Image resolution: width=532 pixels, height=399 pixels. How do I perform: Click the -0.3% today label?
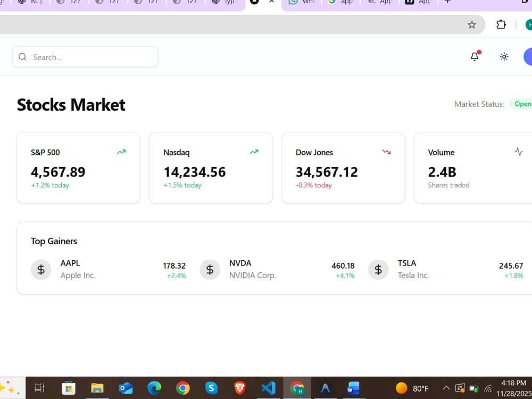point(314,185)
